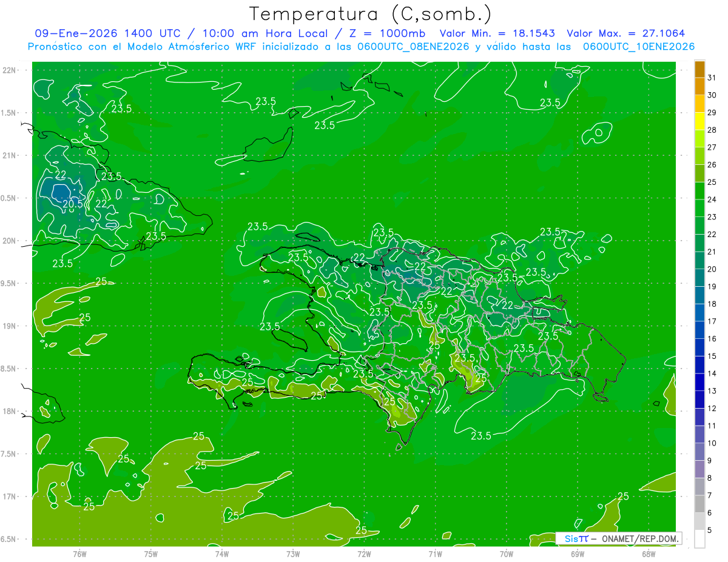
Task: Click the color scale label '17'
Action: point(712,321)
